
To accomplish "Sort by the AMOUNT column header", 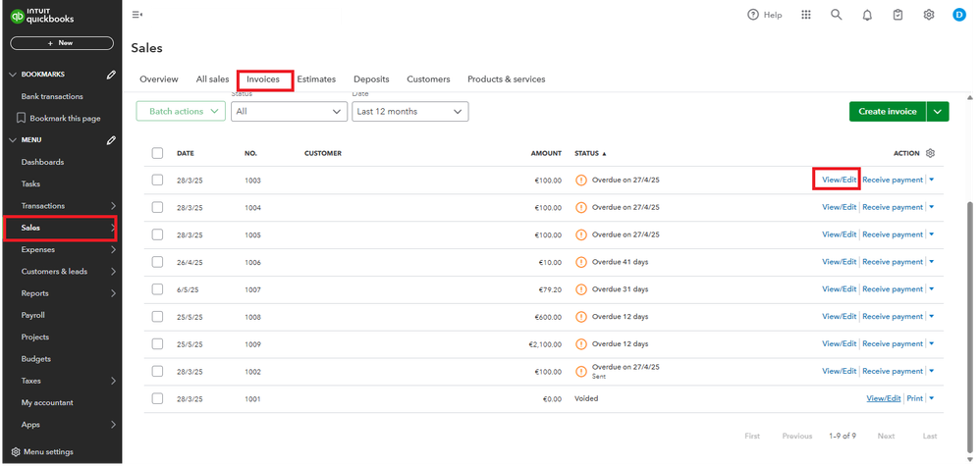I will coord(546,153).
